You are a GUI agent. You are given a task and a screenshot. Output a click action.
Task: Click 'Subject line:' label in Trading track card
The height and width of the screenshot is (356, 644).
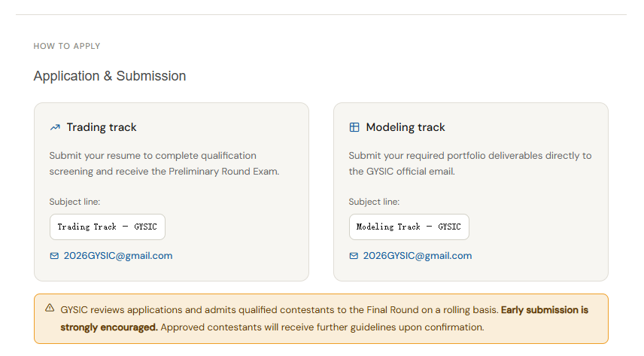click(74, 202)
